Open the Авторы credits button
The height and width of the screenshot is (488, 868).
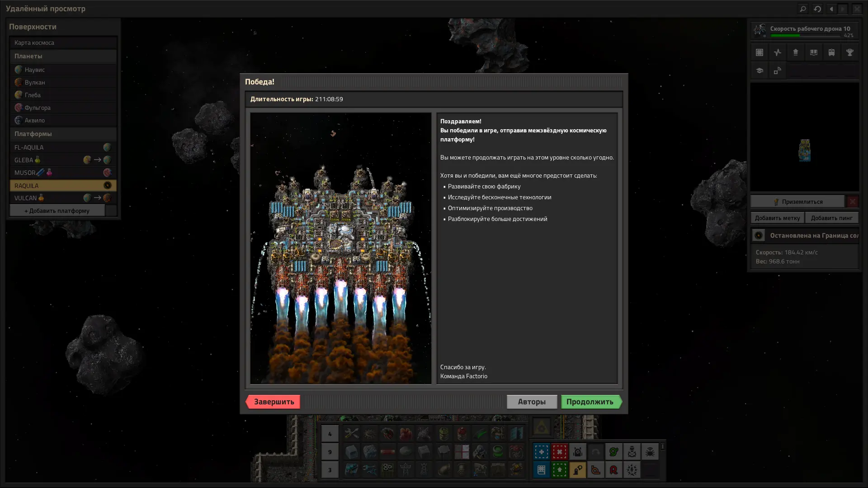click(532, 402)
